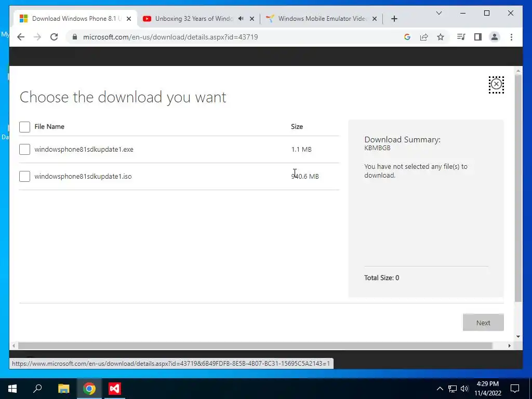Click the 940.6 MB size value

305,176
